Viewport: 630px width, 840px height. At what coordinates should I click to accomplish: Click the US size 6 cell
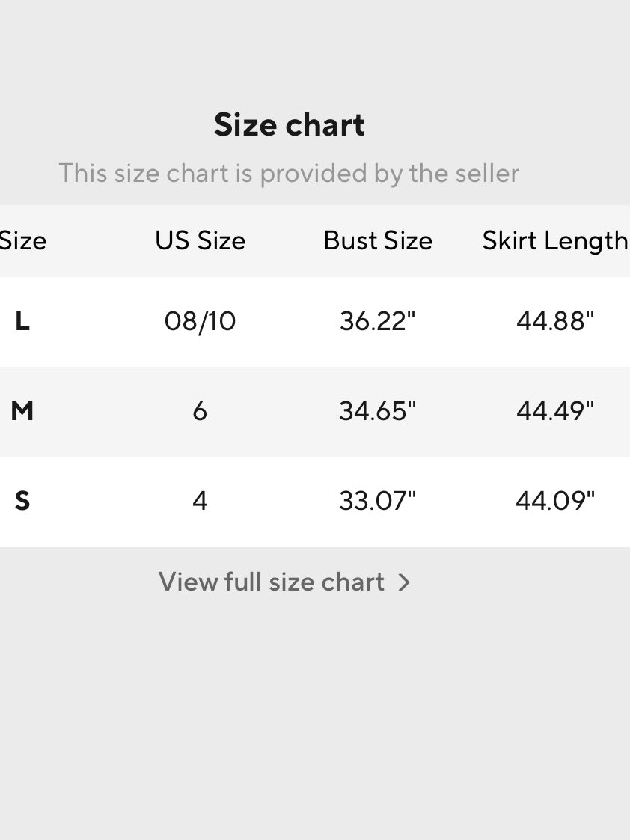[x=200, y=411]
